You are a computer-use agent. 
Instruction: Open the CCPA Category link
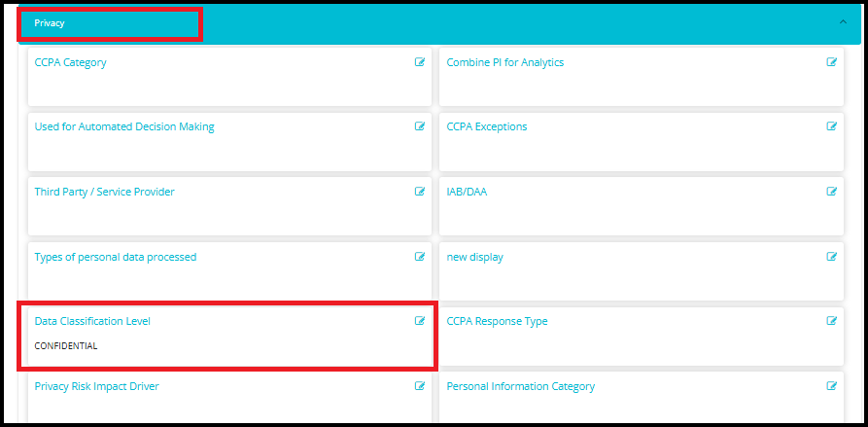(70, 62)
